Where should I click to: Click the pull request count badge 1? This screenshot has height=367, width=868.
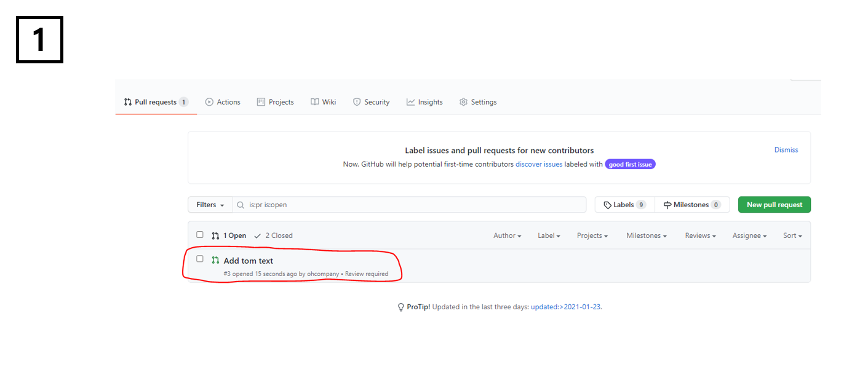pyautogui.click(x=184, y=102)
